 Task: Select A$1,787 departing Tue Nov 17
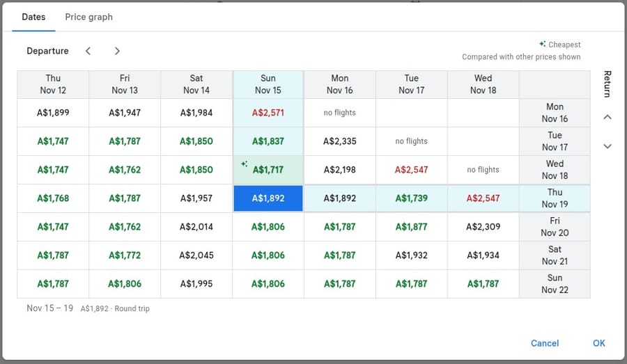(411, 284)
